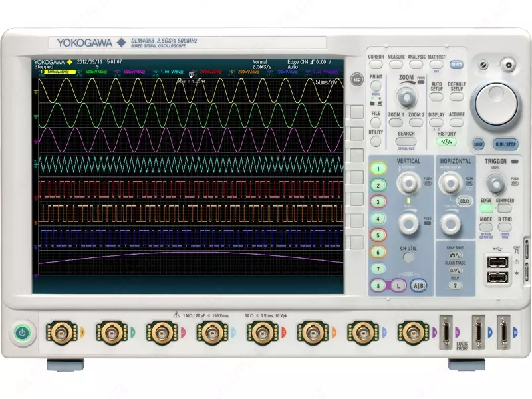The width and height of the screenshot is (532, 399).
Task: Trigger a SINGLE capture
Action: pos(477,142)
